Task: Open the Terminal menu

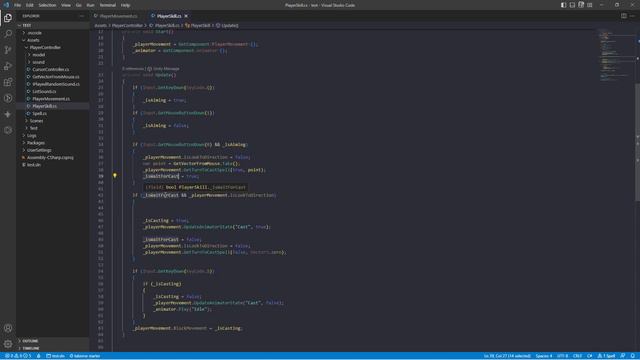Action: coord(108,5)
